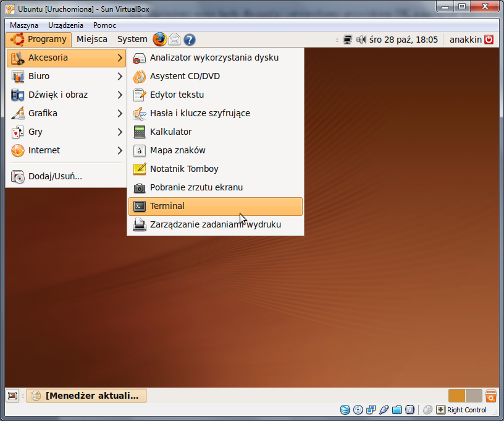The height and width of the screenshot is (421, 504).
Task: Click the VirtualBox network adapters status icon
Action: (371, 410)
